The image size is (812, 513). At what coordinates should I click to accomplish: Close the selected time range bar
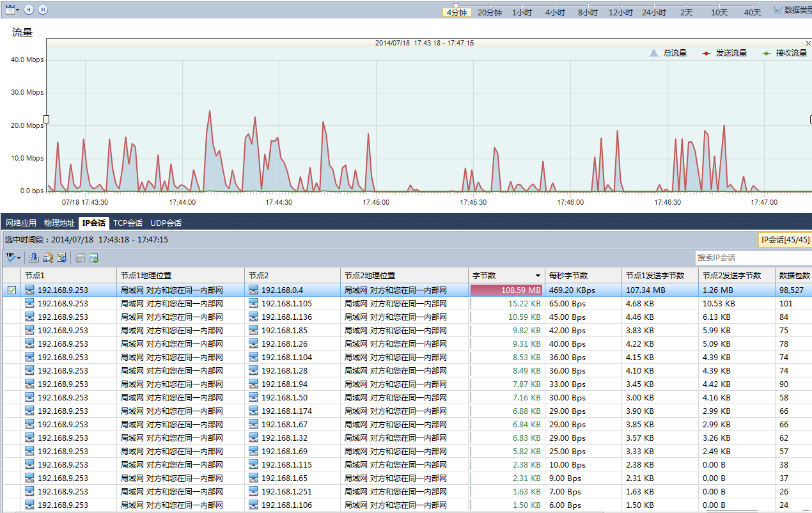tap(808, 43)
